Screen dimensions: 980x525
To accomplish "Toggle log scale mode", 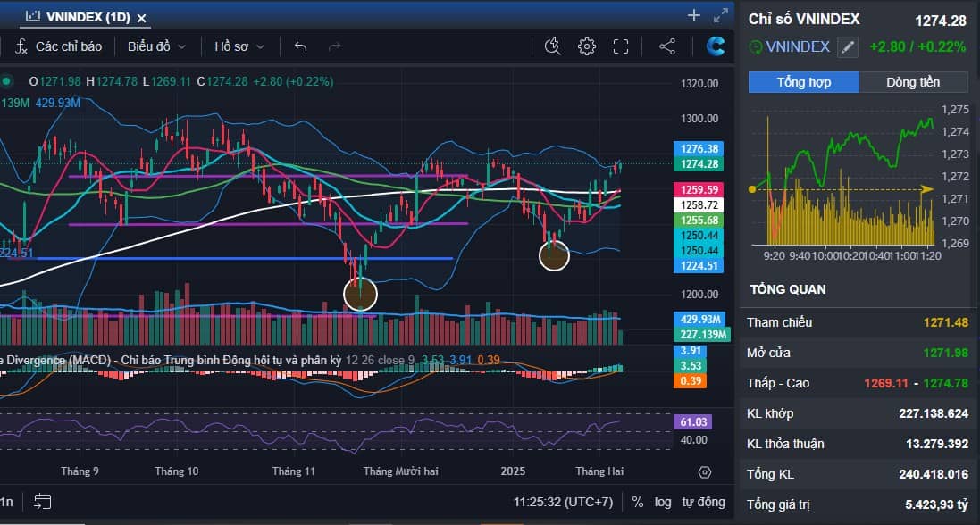I will pyautogui.click(x=663, y=502).
